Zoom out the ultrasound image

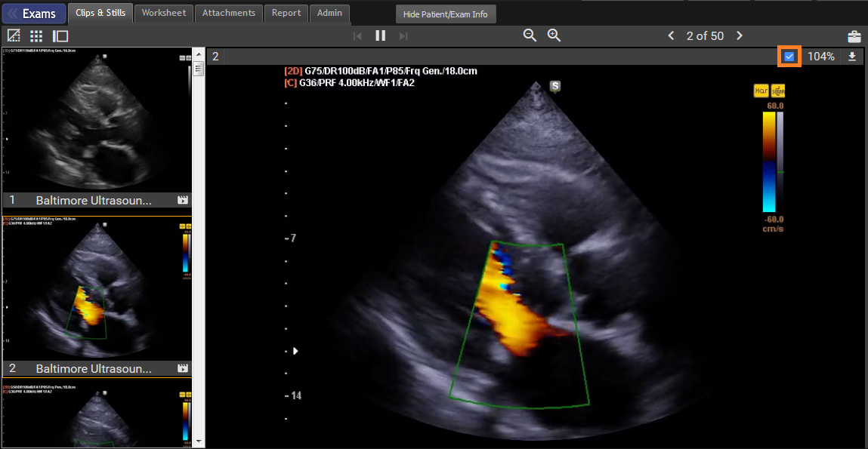(x=530, y=35)
